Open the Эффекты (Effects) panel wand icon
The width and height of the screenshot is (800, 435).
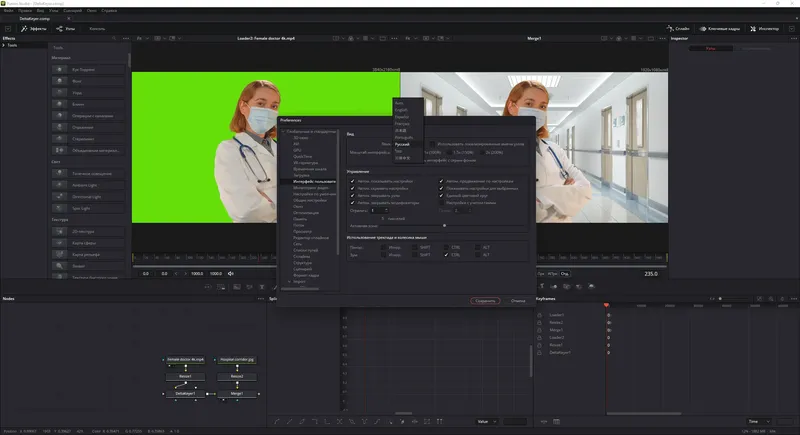coord(24,29)
